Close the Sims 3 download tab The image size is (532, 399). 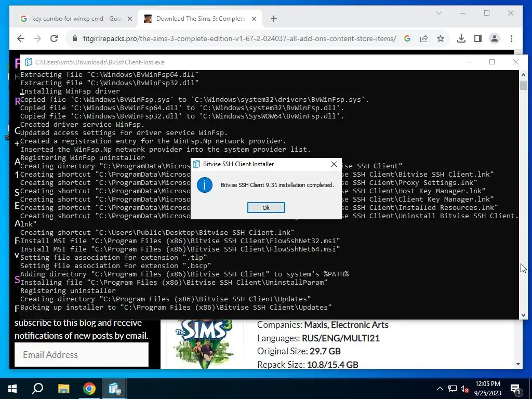[254, 19]
